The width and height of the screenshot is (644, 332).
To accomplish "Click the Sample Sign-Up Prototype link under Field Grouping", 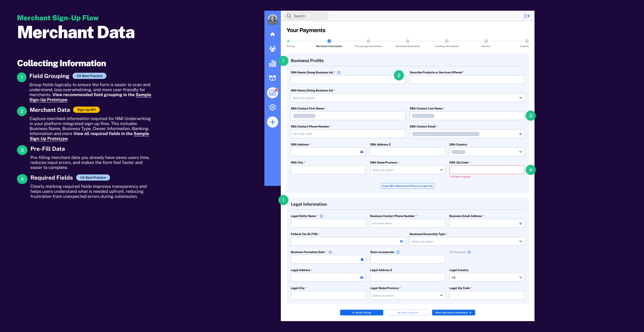I will (x=48, y=100).
